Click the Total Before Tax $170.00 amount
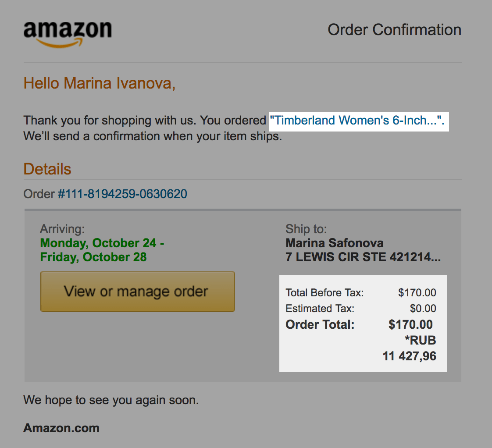Image resolution: width=492 pixels, height=448 pixels. coord(417,293)
